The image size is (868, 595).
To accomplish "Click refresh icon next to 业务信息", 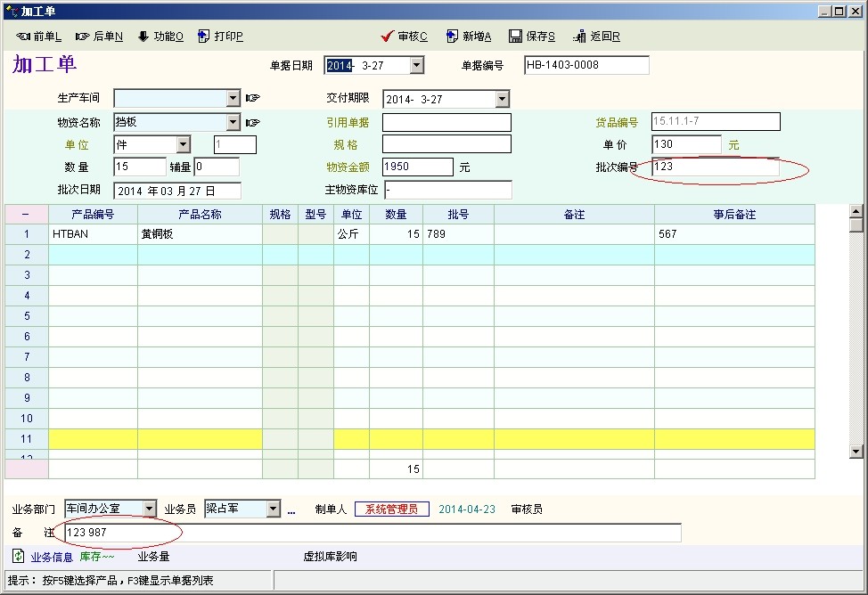I will pos(18,557).
